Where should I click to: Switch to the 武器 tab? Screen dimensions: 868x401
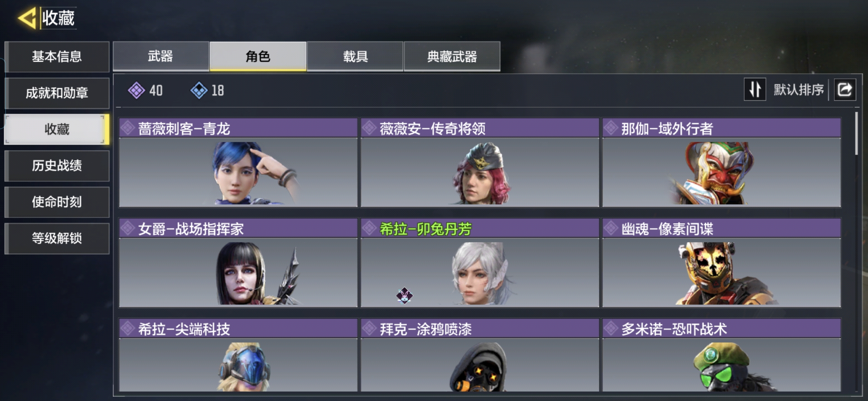[x=161, y=56]
